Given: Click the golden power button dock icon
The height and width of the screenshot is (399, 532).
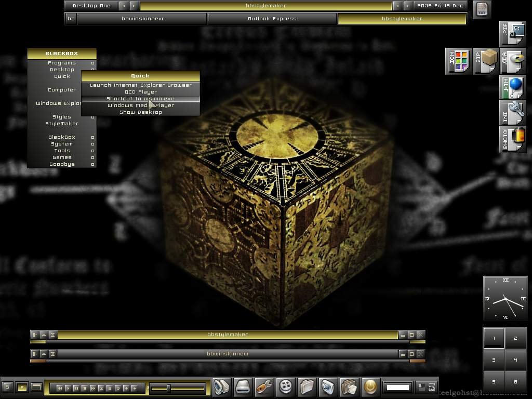Looking at the screenshot, I should pyautogui.click(x=370, y=387).
